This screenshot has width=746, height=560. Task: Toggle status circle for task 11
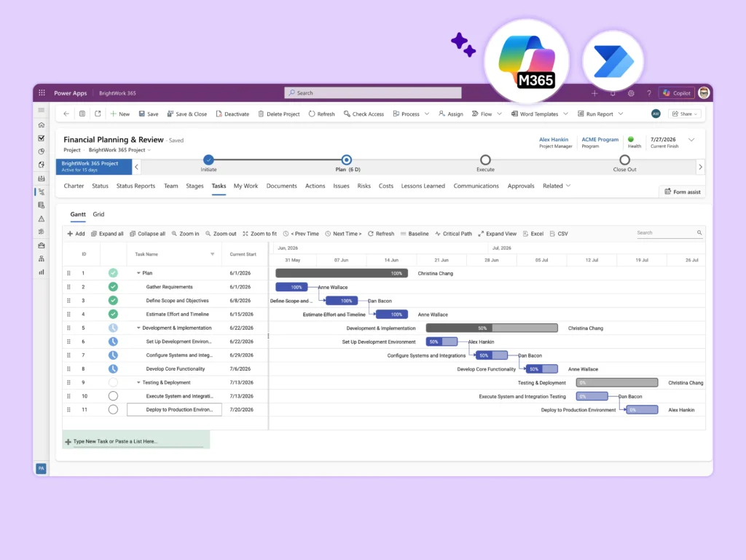pos(113,410)
